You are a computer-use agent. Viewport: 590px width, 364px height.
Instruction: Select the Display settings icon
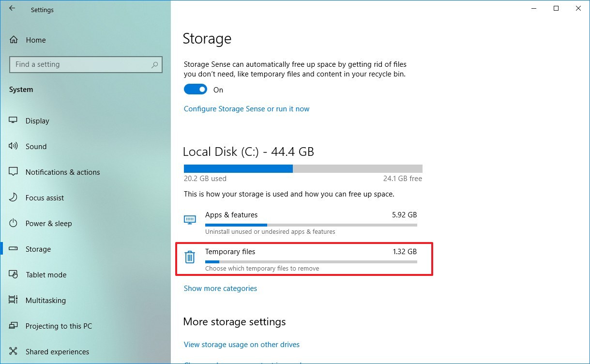point(14,121)
